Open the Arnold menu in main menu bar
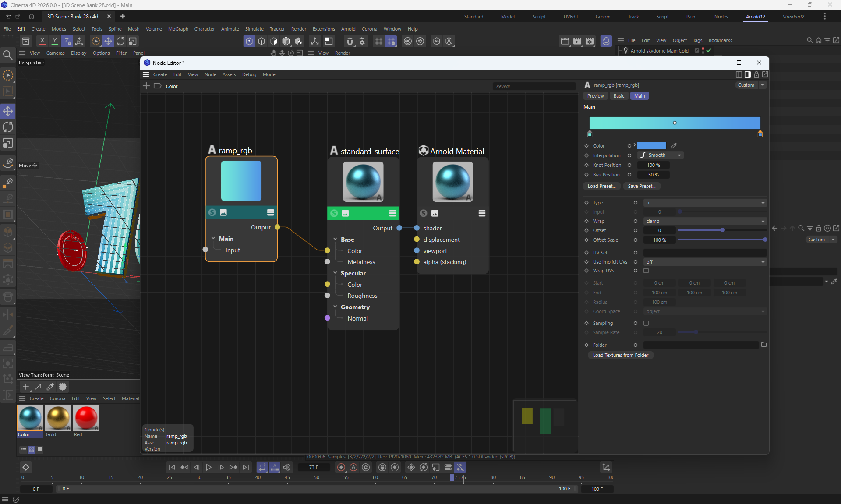The height and width of the screenshot is (504, 841). [x=348, y=29]
